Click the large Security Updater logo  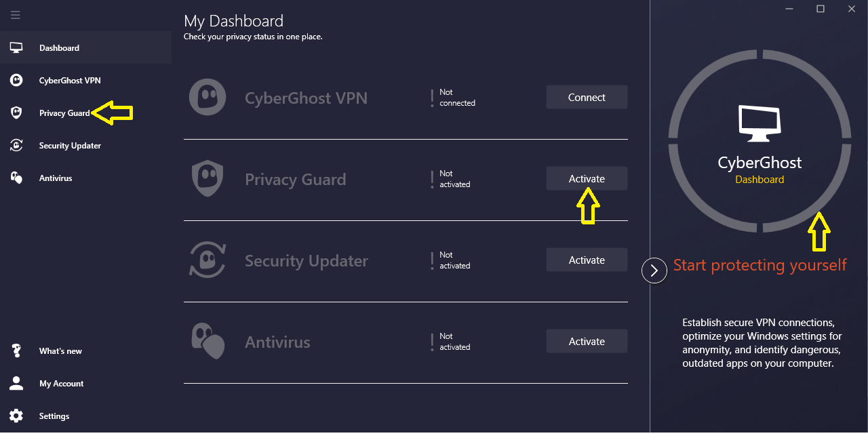tap(208, 260)
